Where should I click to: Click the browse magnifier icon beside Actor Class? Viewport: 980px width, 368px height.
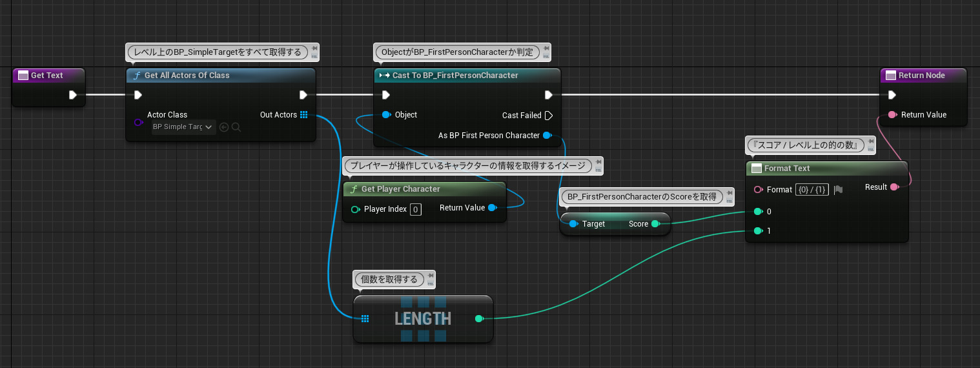coord(236,127)
